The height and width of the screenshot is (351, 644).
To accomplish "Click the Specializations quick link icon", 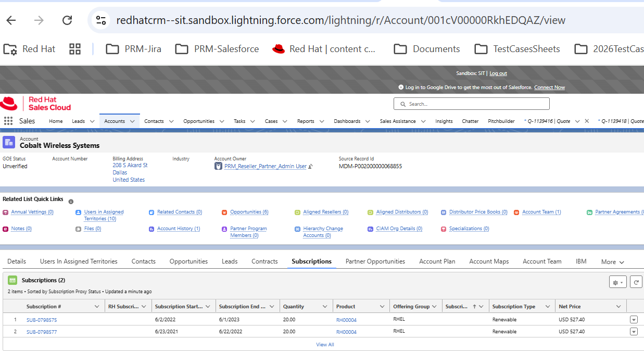I will (444, 229).
